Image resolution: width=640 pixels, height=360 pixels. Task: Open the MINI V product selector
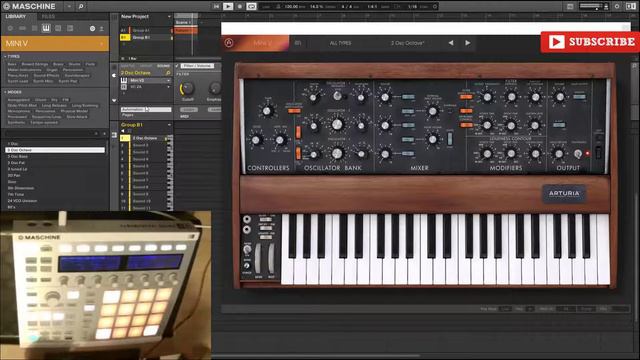coord(55,43)
